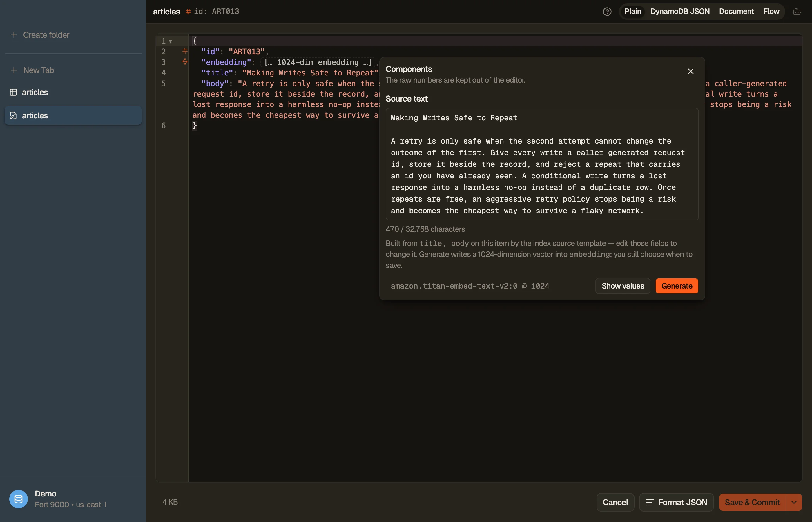Click Port 9000 • us-east-1 connection text
The image size is (812, 522).
tap(70, 504)
